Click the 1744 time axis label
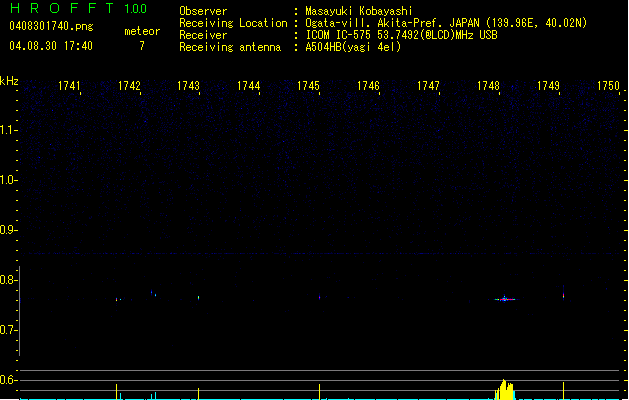This screenshot has height=400, width=629. 249,86
